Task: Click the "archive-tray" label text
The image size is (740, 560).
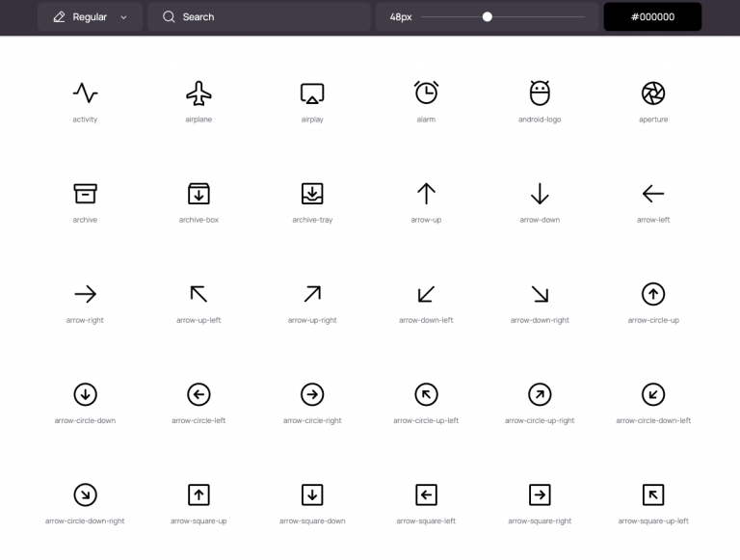Action: [312, 220]
